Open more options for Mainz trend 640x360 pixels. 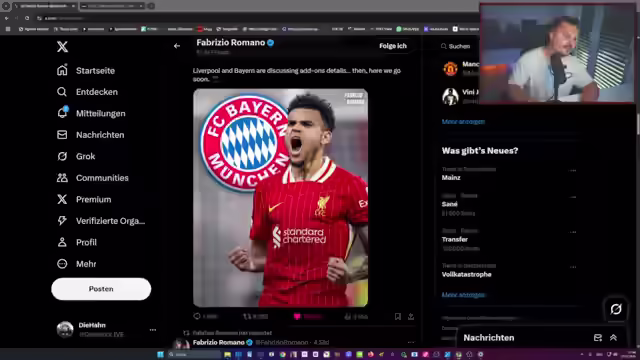pyautogui.click(x=573, y=171)
